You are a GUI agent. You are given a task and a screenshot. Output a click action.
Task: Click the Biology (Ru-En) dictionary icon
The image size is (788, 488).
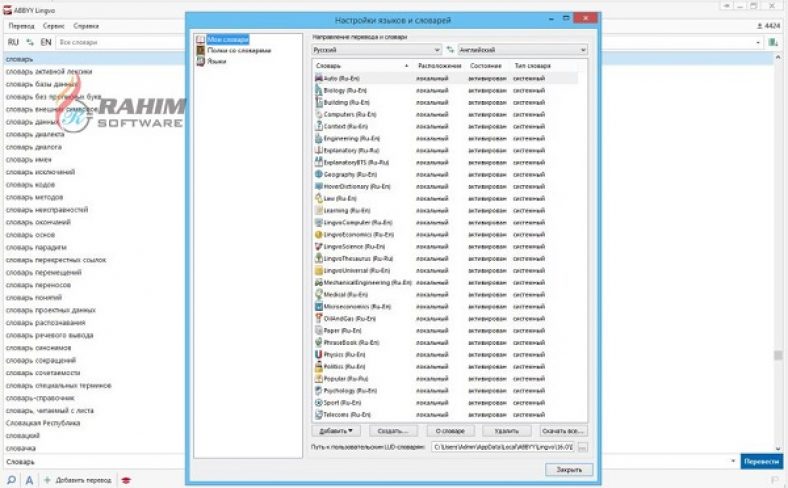(318, 90)
